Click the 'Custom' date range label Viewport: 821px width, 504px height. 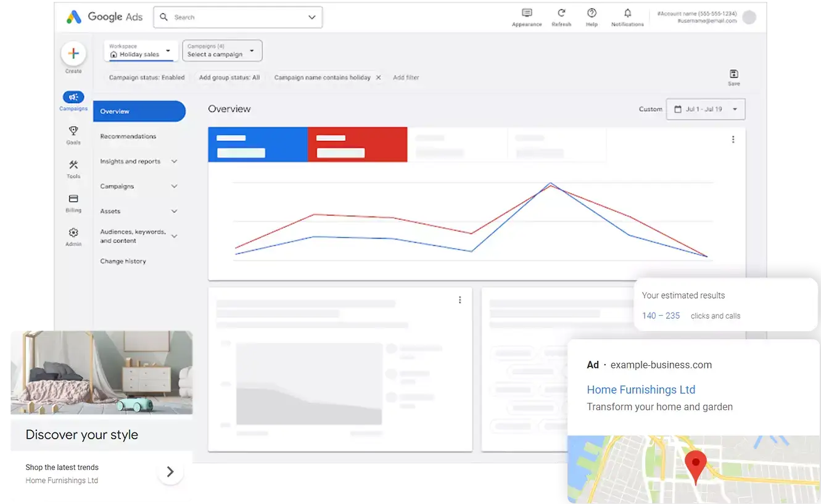point(650,109)
